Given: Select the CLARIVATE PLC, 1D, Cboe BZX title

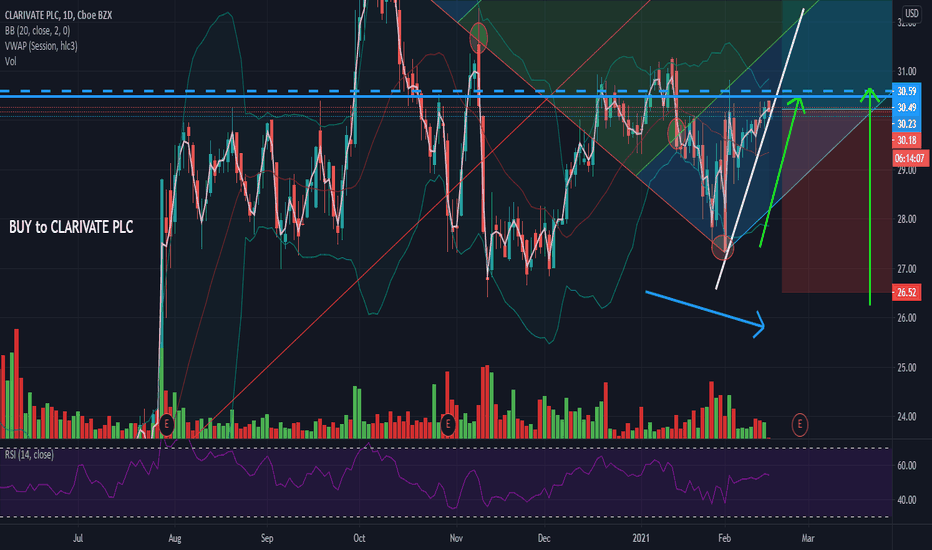Looking at the screenshot, I should 58,15.
